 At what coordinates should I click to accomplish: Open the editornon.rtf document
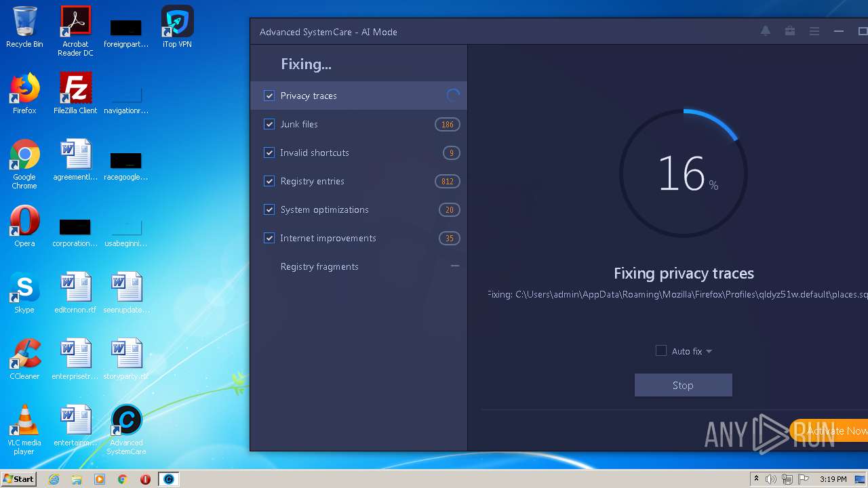coord(75,293)
